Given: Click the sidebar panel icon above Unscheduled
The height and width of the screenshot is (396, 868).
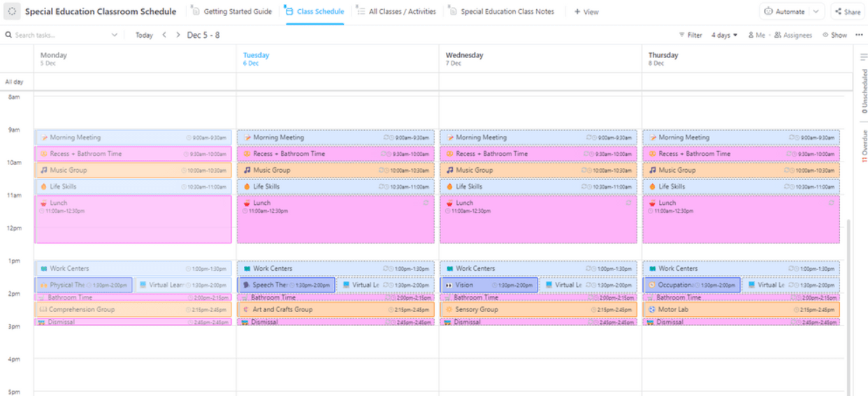Looking at the screenshot, I should pyautogui.click(x=864, y=57).
